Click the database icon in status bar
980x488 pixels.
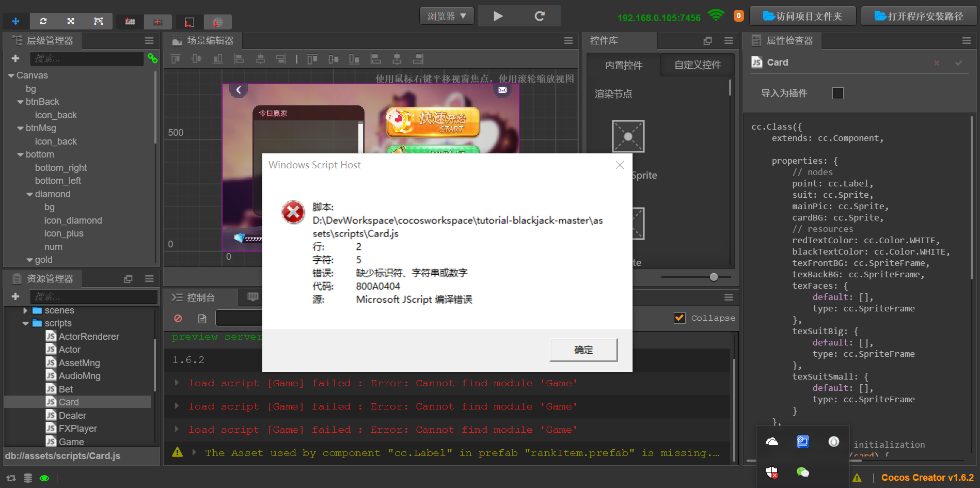(28, 478)
